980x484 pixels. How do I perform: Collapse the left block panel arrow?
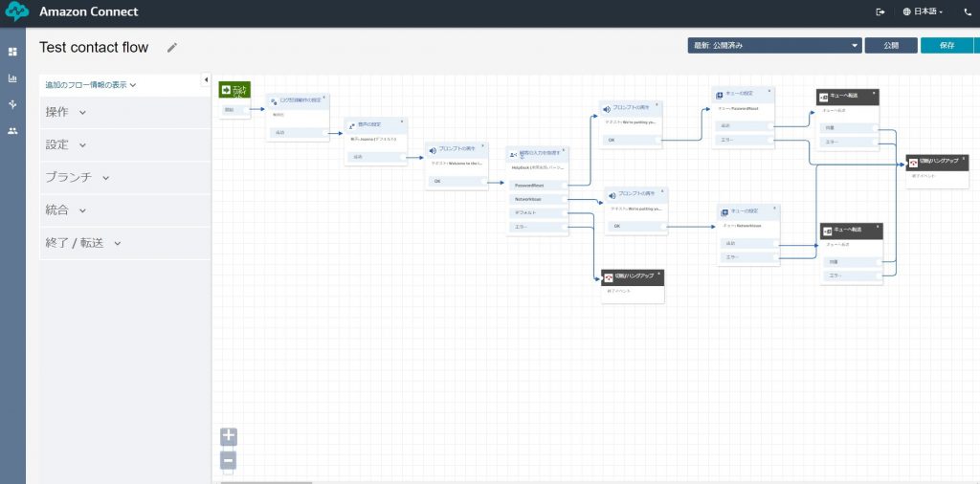(207, 79)
